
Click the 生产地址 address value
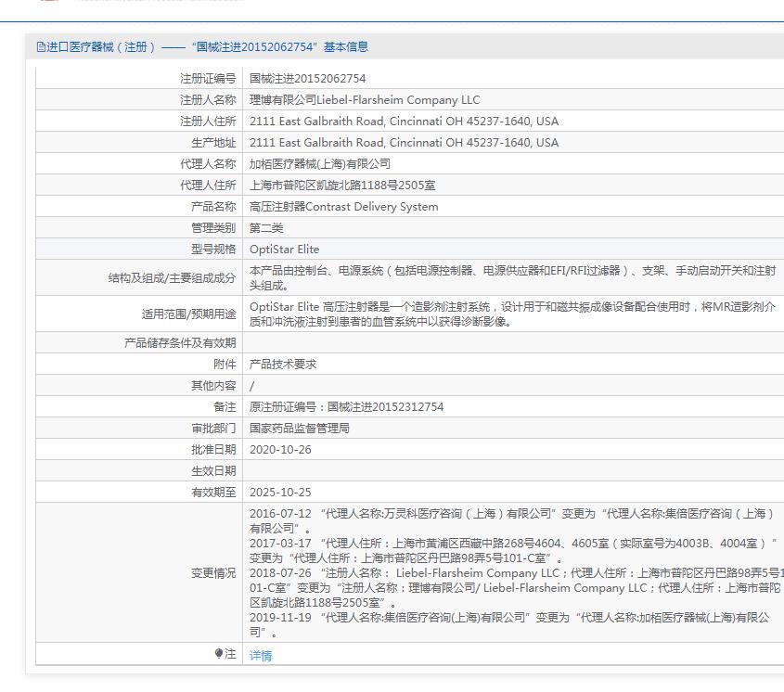(404, 143)
